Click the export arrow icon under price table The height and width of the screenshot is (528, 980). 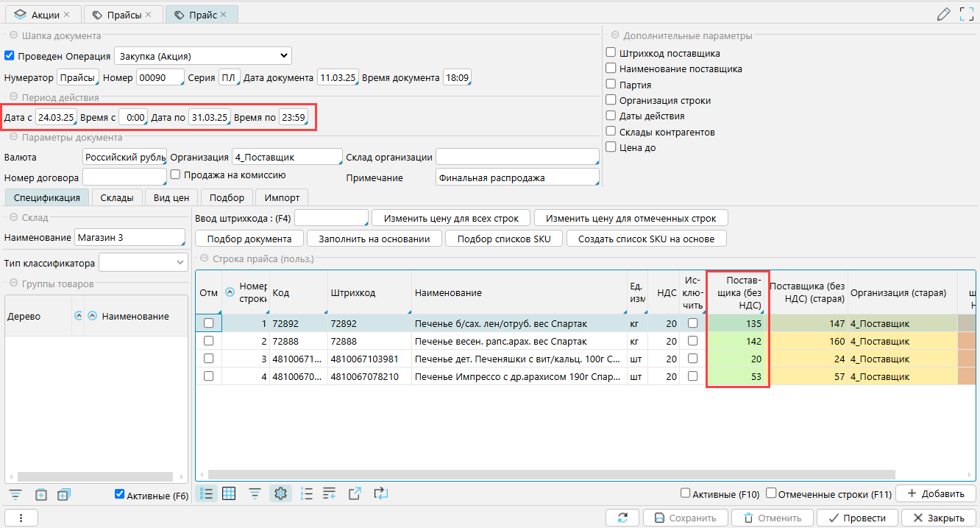pyautogui.click(x=355, y=494)
